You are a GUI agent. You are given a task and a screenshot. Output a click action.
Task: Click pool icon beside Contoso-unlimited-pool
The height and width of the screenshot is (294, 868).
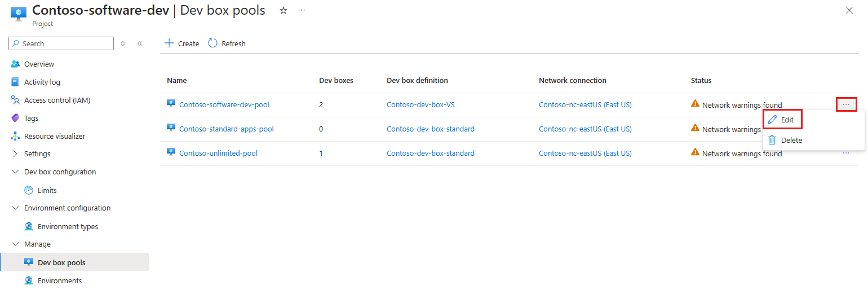point(171,152)
